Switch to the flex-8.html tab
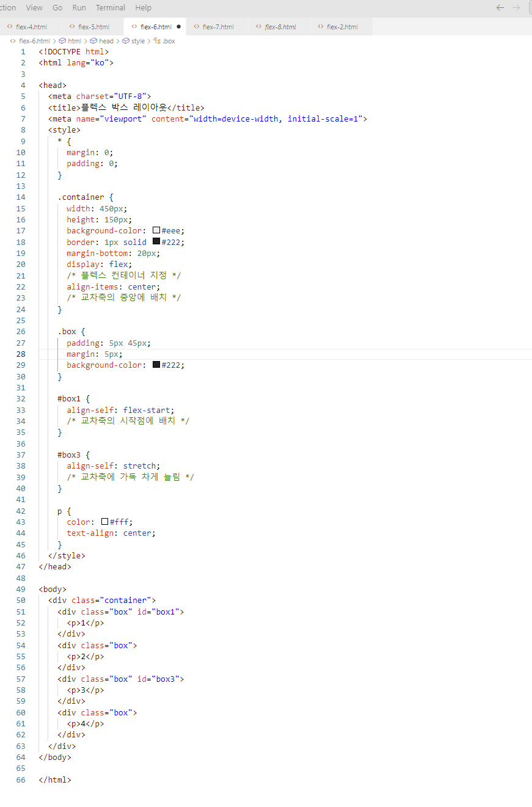 280,27
